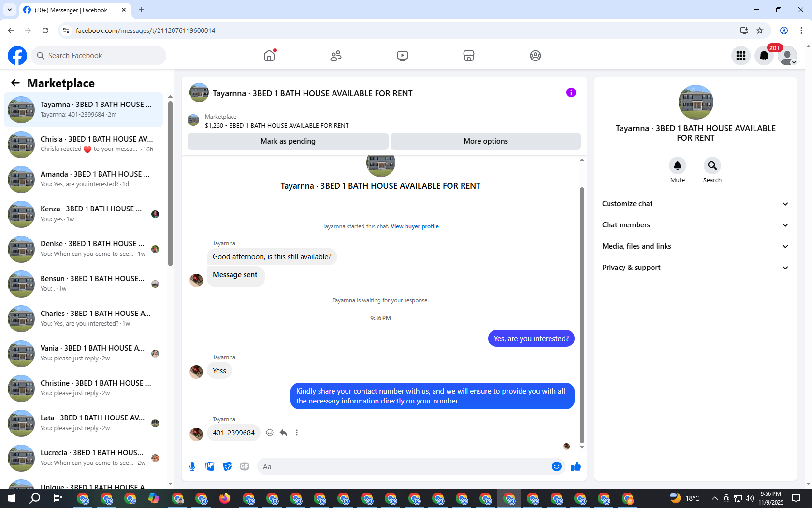The width and height of the screenshot is (812, 508).
Task: Show hidden system tray icons
Action: [714, 498]
